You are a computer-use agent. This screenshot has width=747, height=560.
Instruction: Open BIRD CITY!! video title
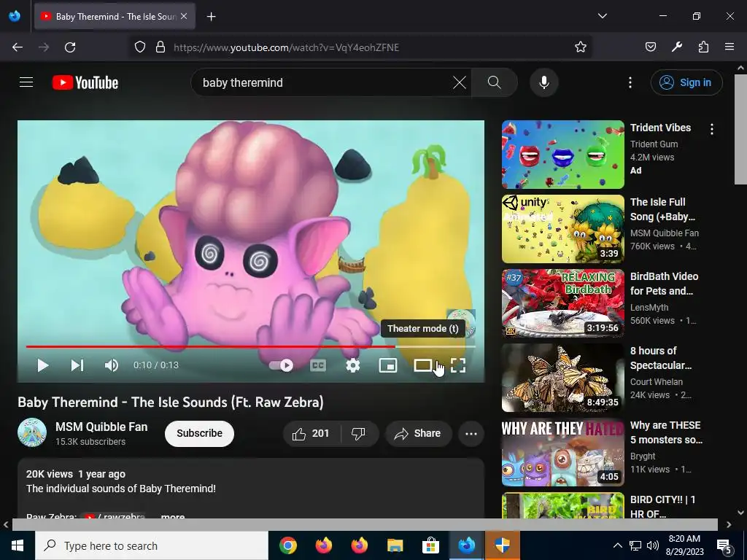coord(662,506)
